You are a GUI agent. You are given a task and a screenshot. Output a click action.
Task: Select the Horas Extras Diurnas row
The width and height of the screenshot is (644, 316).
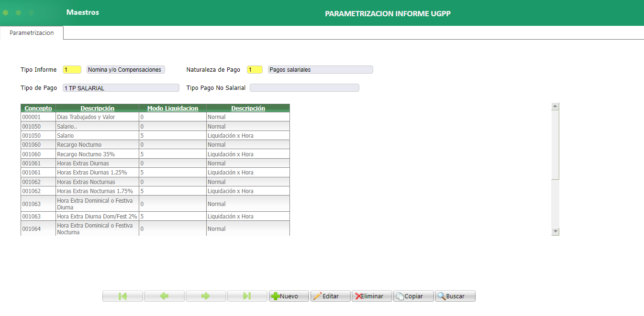point(155,163)
